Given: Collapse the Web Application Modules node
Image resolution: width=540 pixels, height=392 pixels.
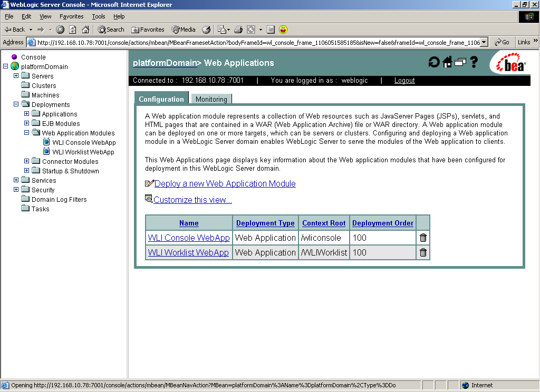Looking at the screenshot, I should [x=27, y=132].
